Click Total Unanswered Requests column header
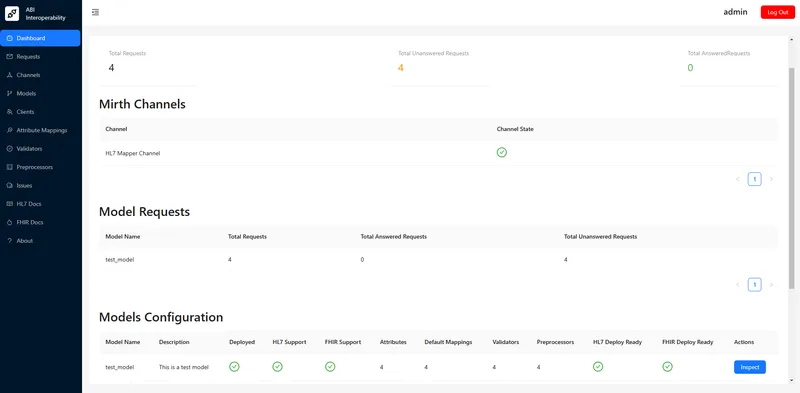 tap(600, 237)
